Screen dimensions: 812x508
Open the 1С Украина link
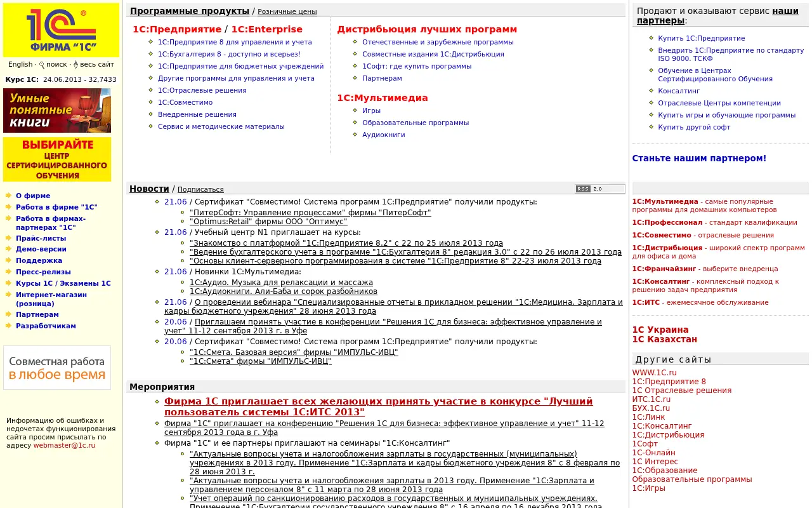[x=660, y=330]
